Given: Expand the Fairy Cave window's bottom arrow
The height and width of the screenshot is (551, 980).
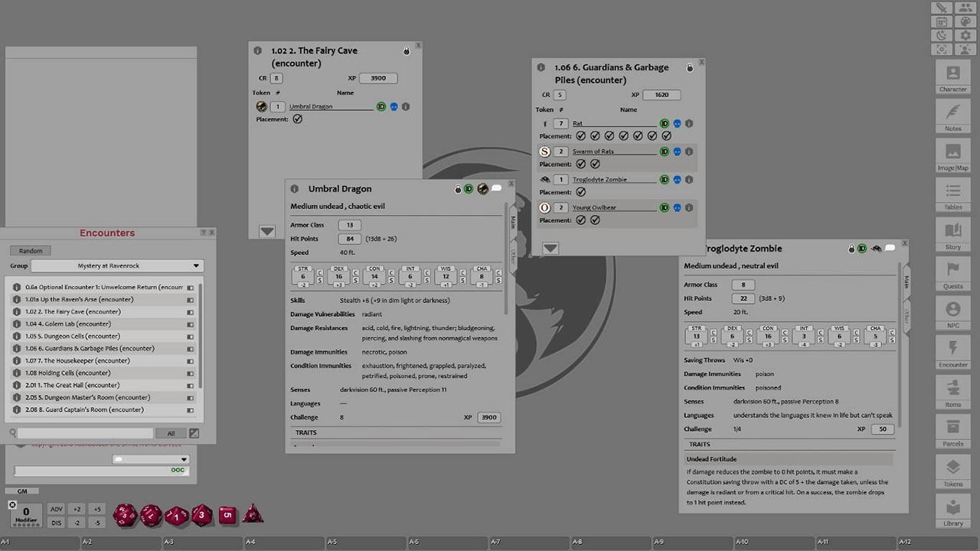Looking at the screenshot, I should (267, 231).
